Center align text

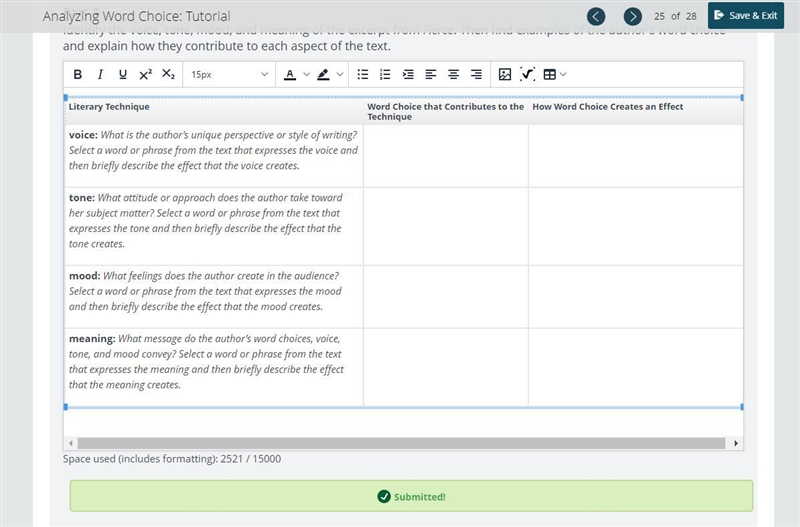tap(453, 74)
